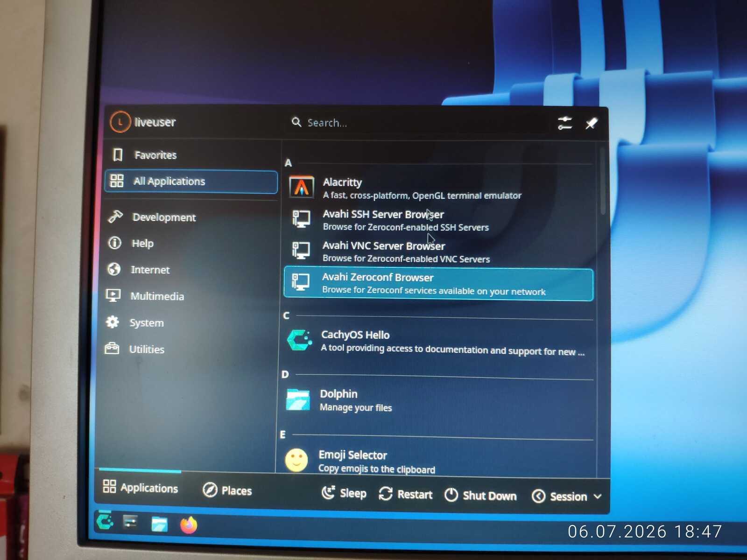Open the System category gear icon
747x560 pixels.
pyautogui.click(x=112, y=322)
